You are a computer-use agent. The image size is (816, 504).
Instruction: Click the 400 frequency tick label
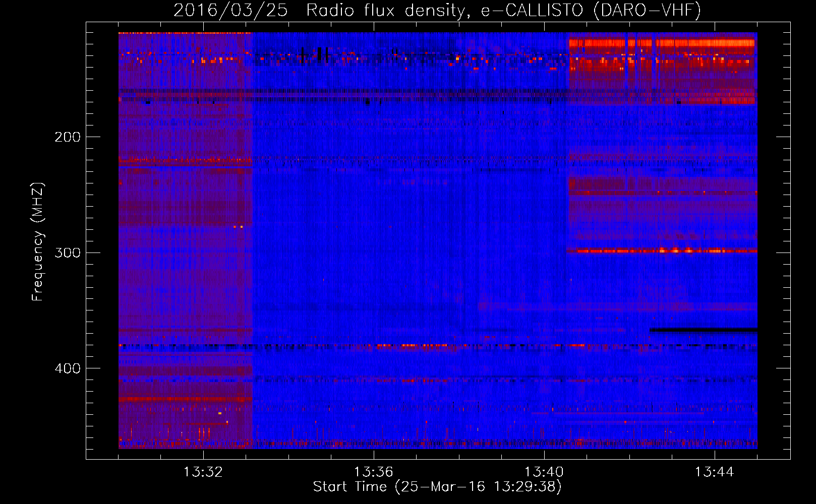click(68, 368)
